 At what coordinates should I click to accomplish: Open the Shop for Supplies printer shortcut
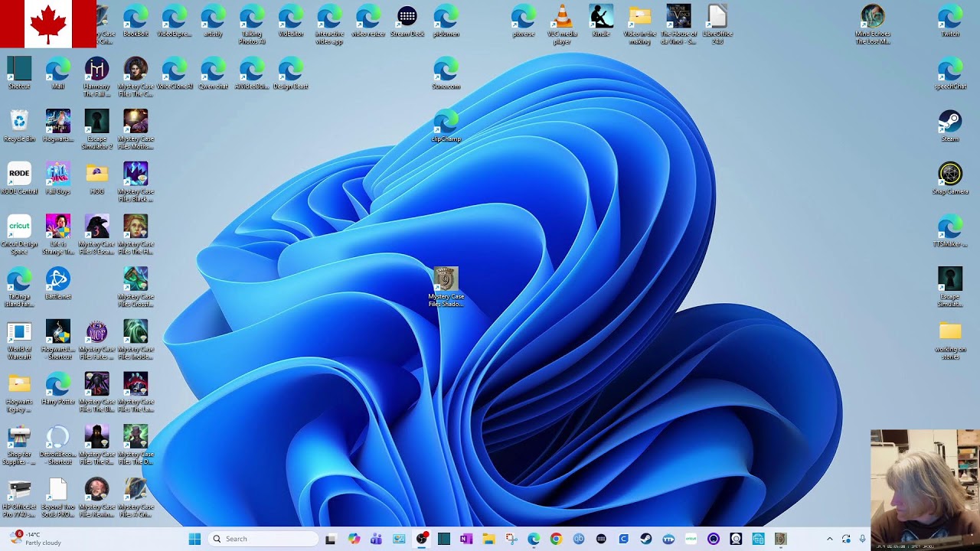pyautogui.click(x=19, y=445)
